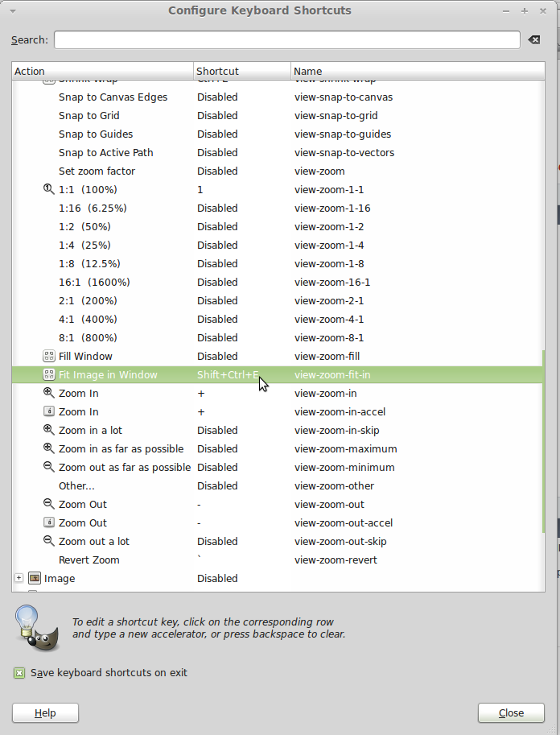The height and width of the screenshot is (735, 560).
Task: Click the Shift+Ctrl+E shortcut cell
Action: (228, 374)
